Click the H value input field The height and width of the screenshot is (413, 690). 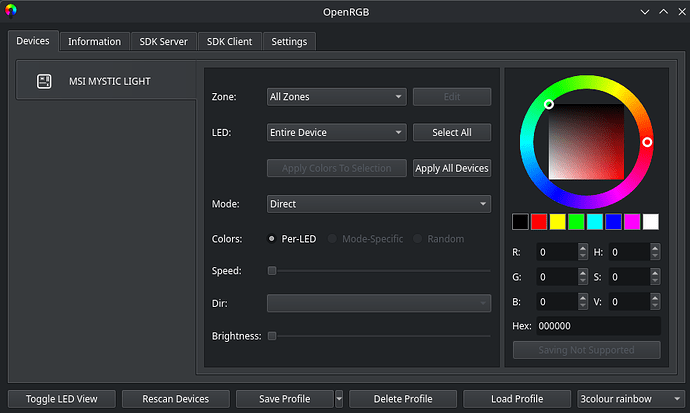pos(629,252)
